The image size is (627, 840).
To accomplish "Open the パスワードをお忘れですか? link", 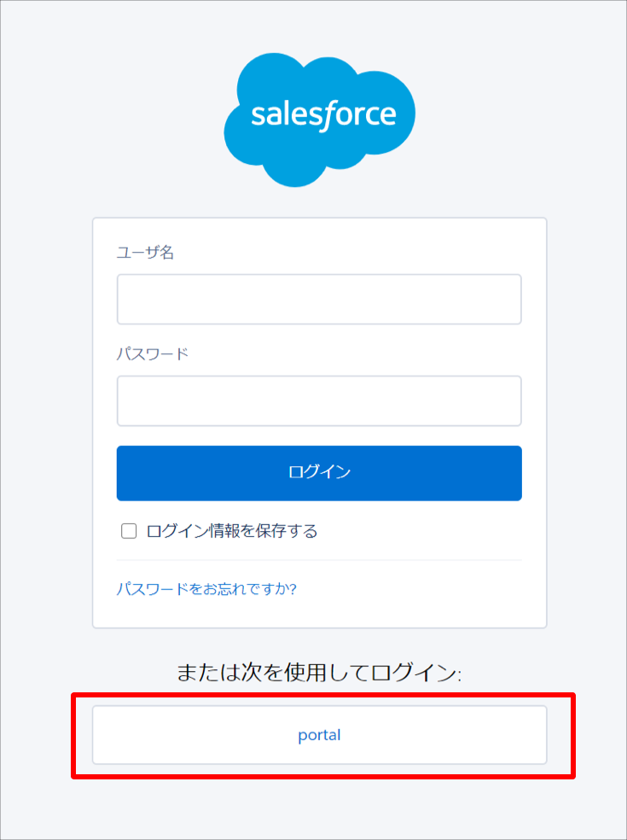I will pyautogui.click(x=206, y=590).
